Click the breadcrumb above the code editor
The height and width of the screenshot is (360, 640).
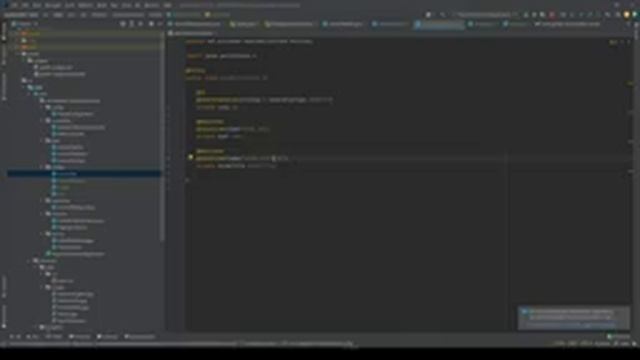[192, 33]
